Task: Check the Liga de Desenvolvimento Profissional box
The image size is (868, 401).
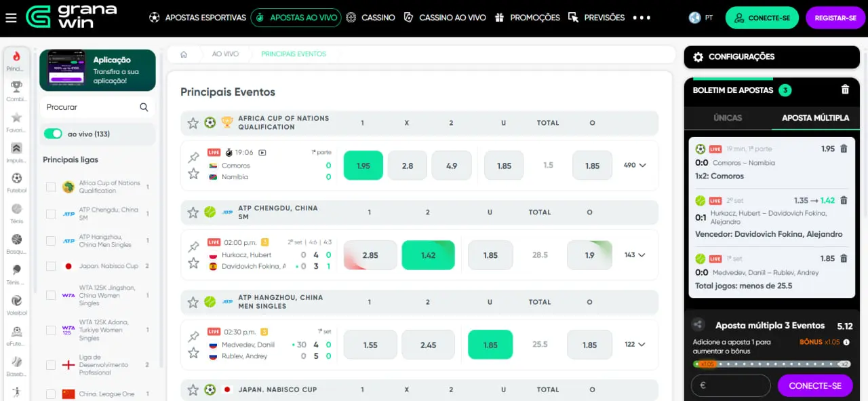Action: (51, 365)
